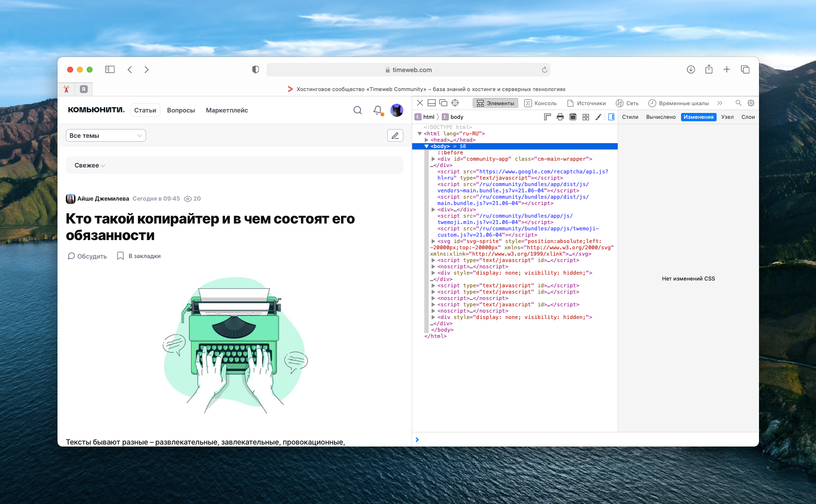Click the write article pencil icon
This screenshot has width=816, height=504.
click(395, 135)
